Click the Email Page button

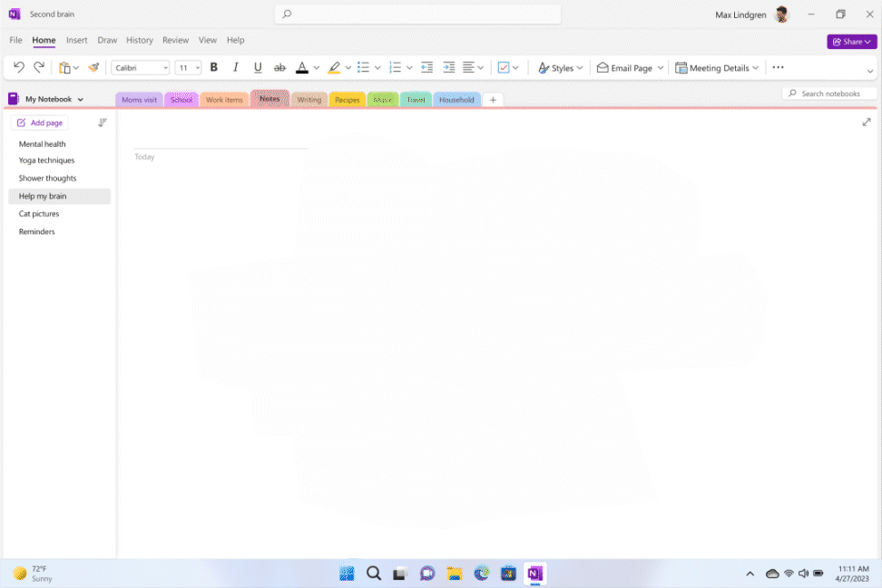[x=624, y=67]
